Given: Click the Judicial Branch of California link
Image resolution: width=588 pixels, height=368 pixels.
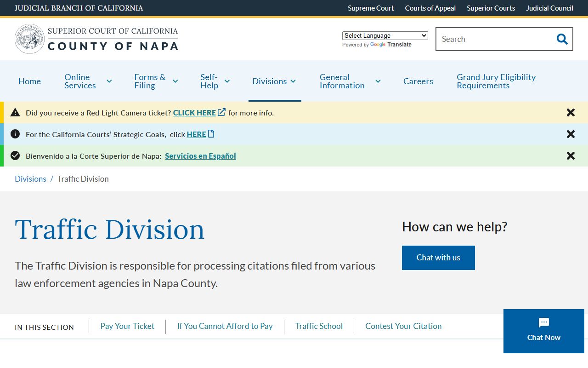Looking at the screenshot, I should click(x=79, y=8).
